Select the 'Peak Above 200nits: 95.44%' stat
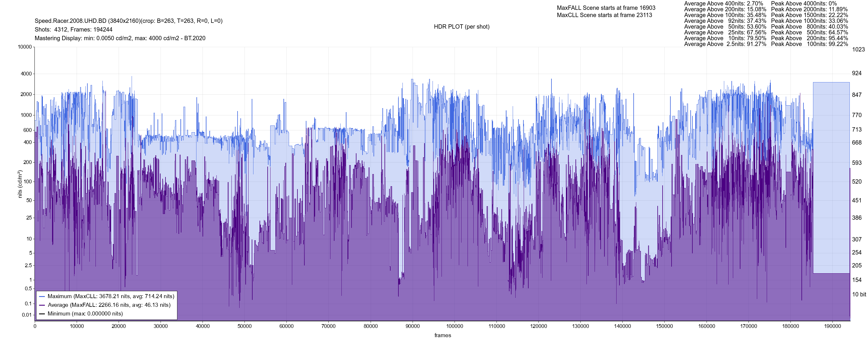This screenshot has width=868, height=347. [809, 38]
